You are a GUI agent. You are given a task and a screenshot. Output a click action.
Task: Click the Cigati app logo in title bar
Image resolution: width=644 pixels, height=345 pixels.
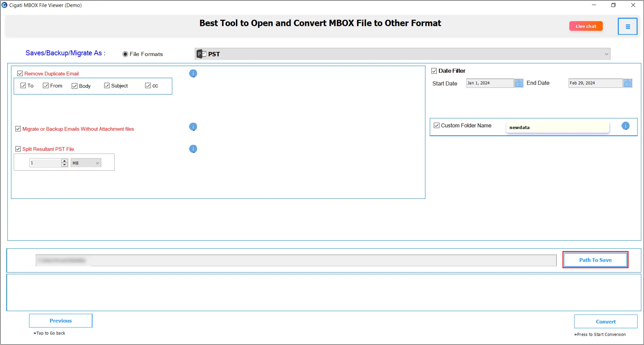click(x=4, y=5)
